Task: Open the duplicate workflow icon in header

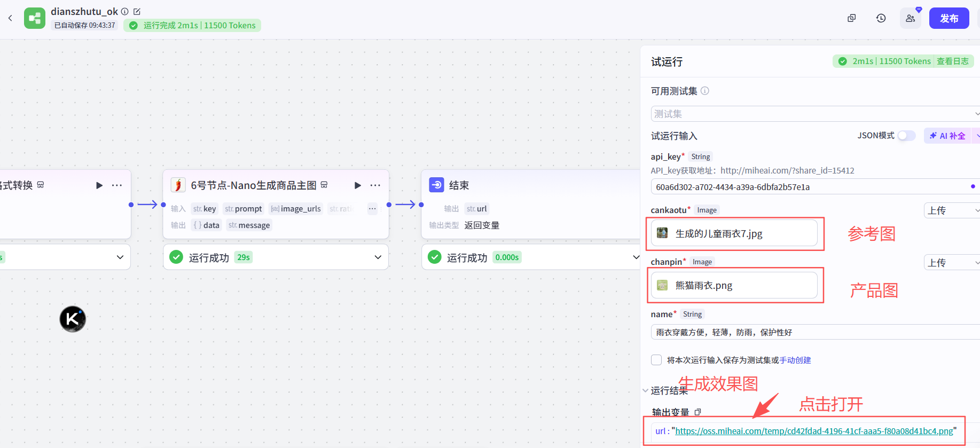Action: click(x=852, y=18)
